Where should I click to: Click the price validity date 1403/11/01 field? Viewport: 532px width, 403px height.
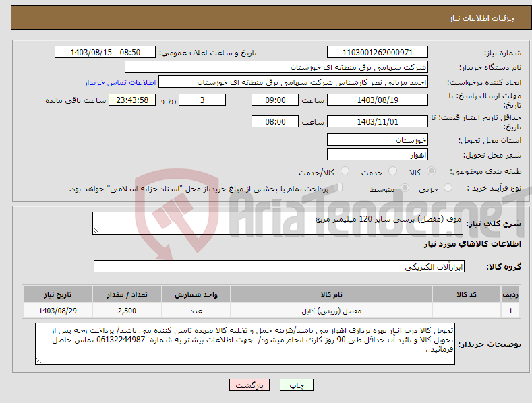point(378,121)
